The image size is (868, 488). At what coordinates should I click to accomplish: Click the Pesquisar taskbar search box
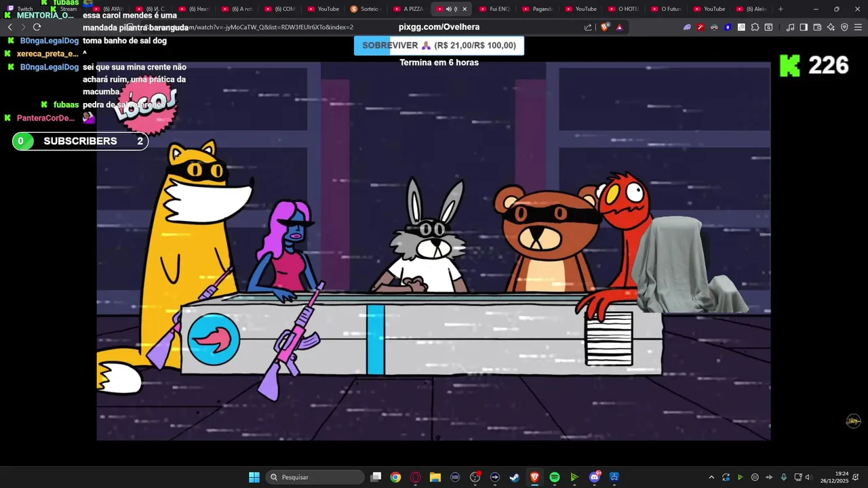tap(315, 477)
